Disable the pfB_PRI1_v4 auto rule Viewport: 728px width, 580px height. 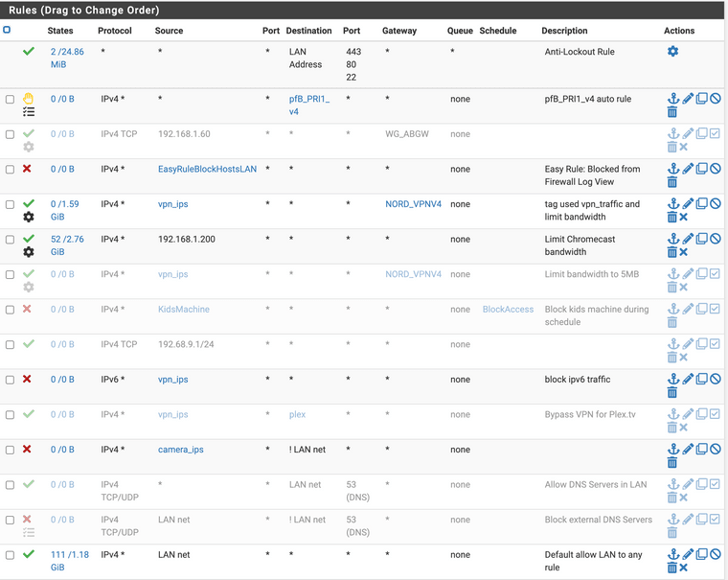pos(716,98)
